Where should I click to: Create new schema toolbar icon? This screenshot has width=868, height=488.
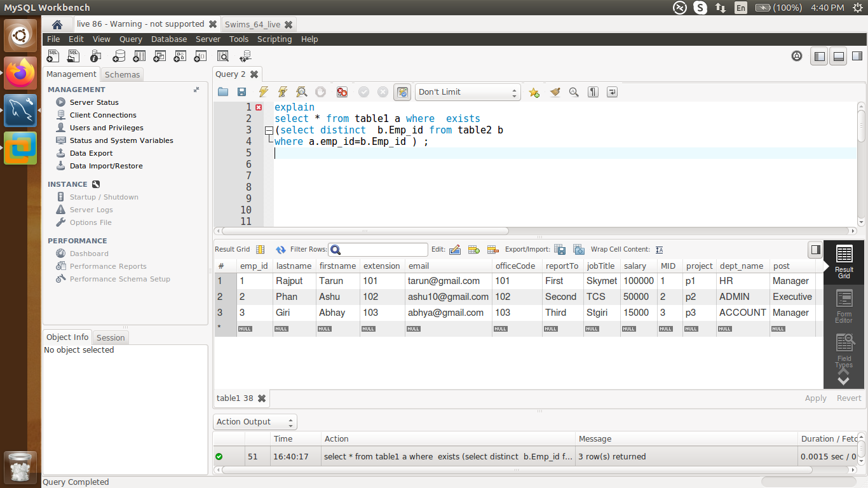point(118,57)
